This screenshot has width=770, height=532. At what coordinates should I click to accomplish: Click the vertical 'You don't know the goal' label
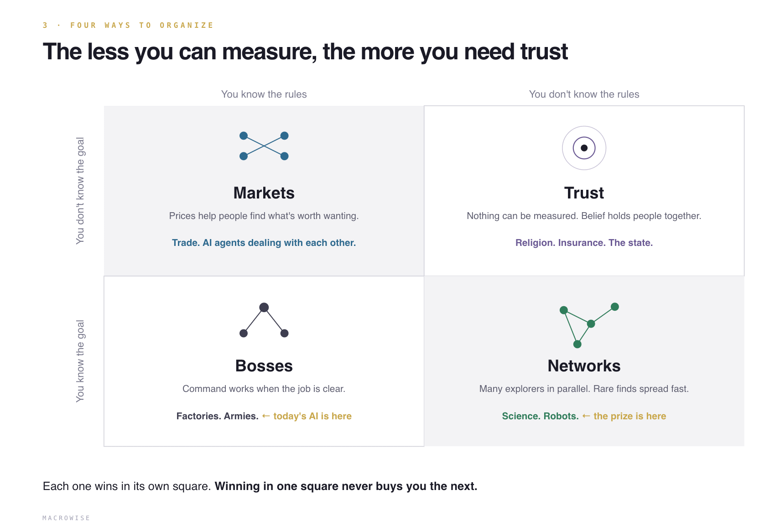(80, 191)
